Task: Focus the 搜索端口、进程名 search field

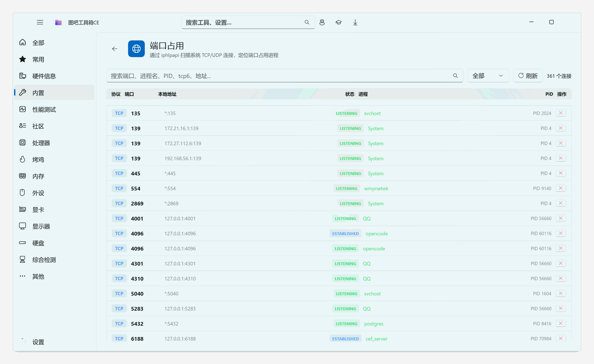Action: pos(285,76)
